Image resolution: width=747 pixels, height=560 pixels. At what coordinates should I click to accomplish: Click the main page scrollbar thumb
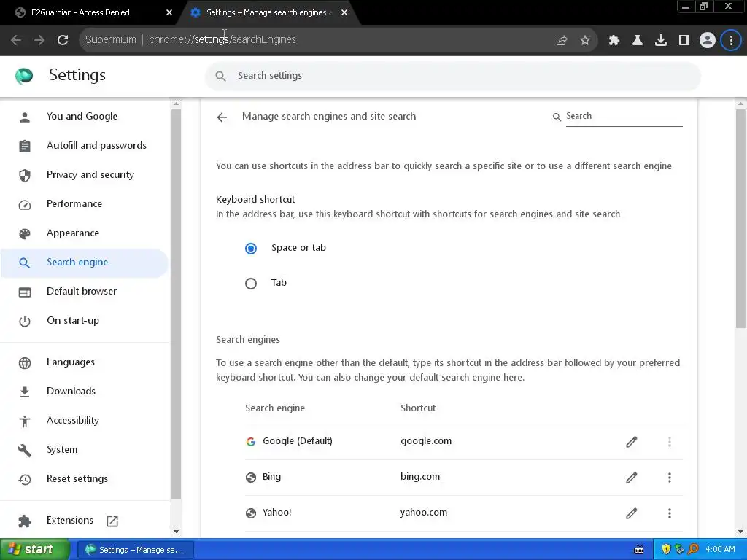741,219
